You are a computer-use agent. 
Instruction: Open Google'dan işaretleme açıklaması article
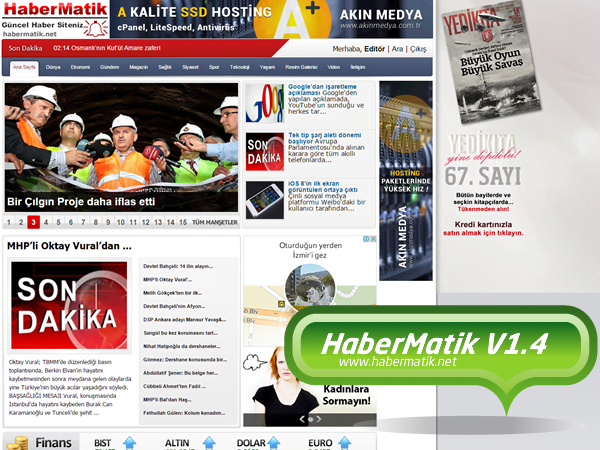coord(322,90)
